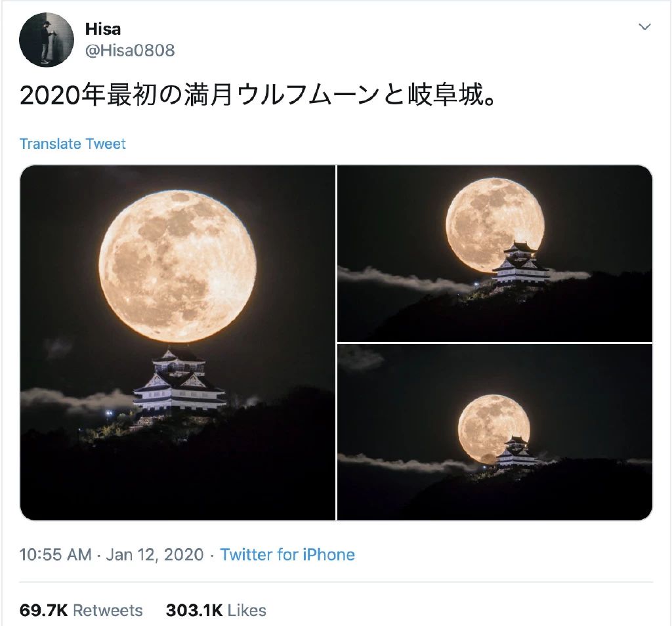
Task: Open bottom-right small moon photo
Action: [495, 432]
